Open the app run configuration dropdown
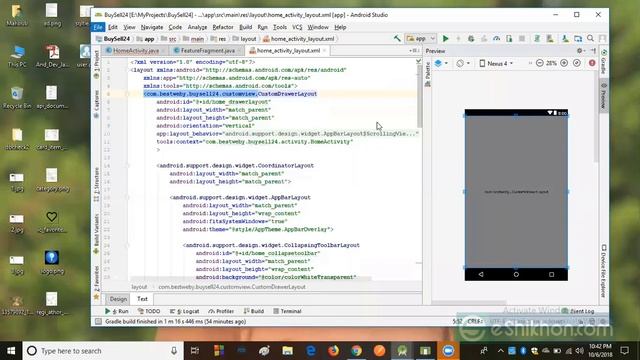 tap(421, 39)
